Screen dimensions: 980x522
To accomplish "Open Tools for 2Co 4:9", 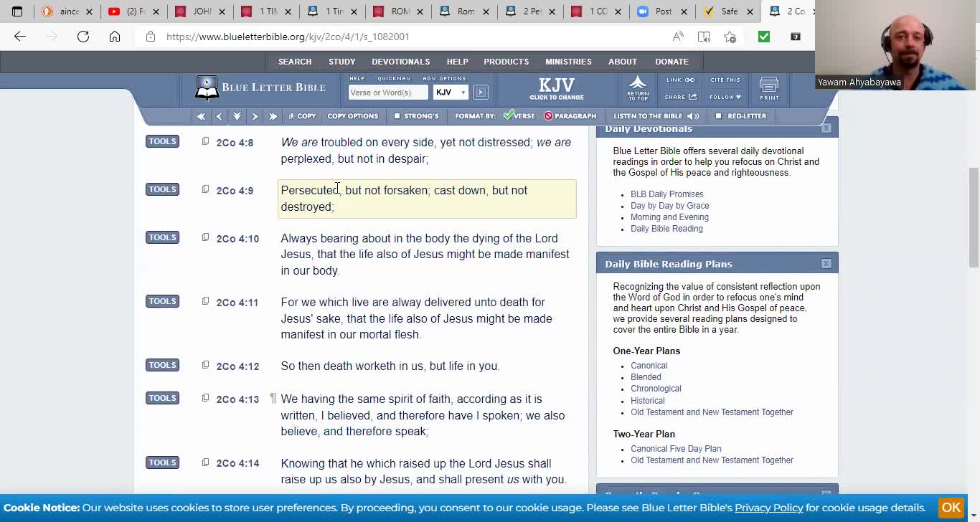I will tap(162, 189).
